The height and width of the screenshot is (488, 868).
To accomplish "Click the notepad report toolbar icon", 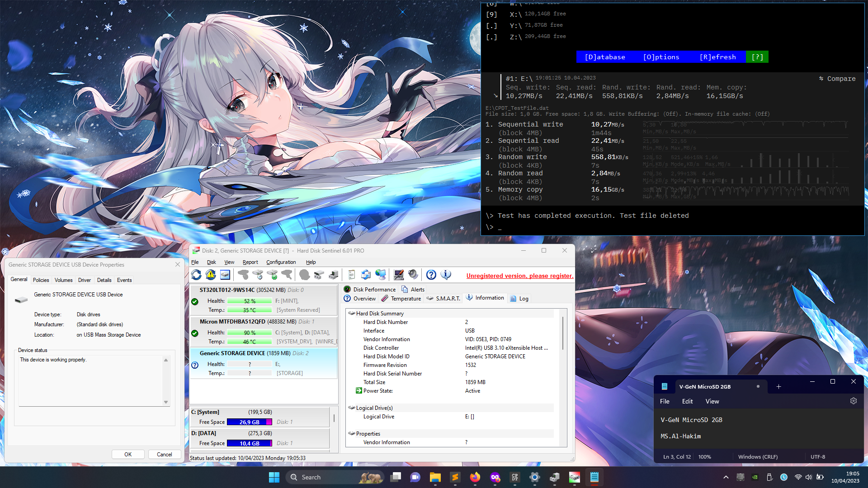I will click(x=352, y=275).
